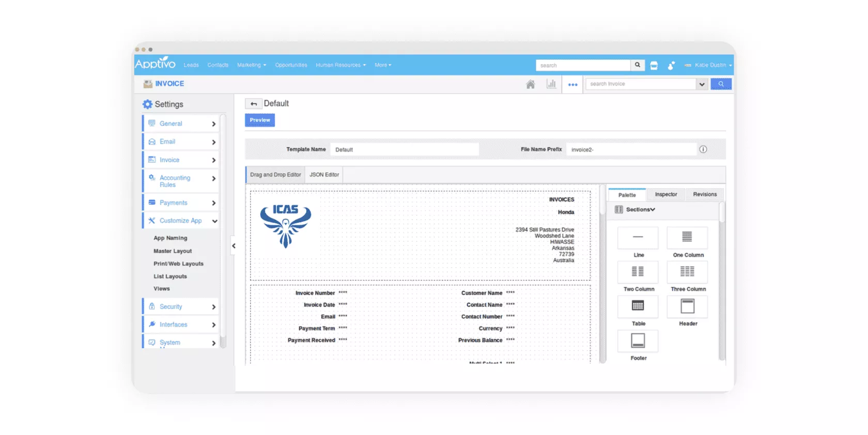Image resolution: width=868 pixels, height=435 pixels.
Task: Collapse the settings sidebar arrow handle
Action: [x=234, y=246]
